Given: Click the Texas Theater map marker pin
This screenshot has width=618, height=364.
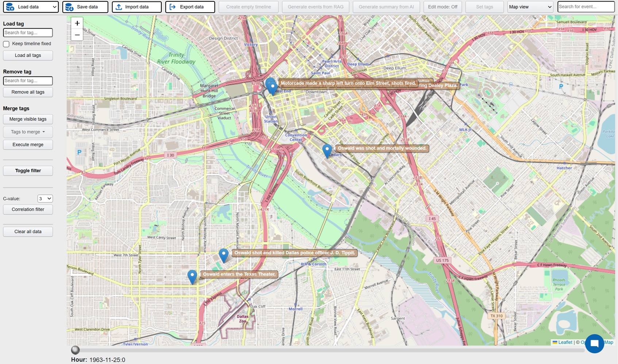Looking at the screenshot, I should [x=192, y=276].
